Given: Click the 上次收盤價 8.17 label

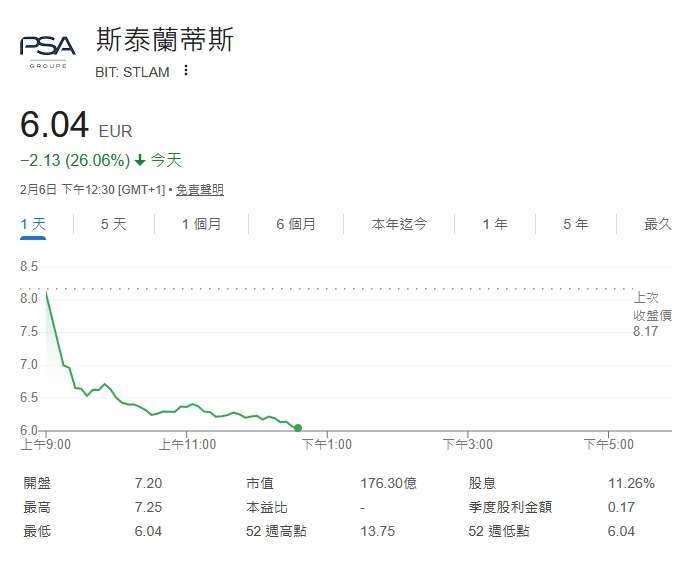Looking at the screenshot, I should [651, 314].
